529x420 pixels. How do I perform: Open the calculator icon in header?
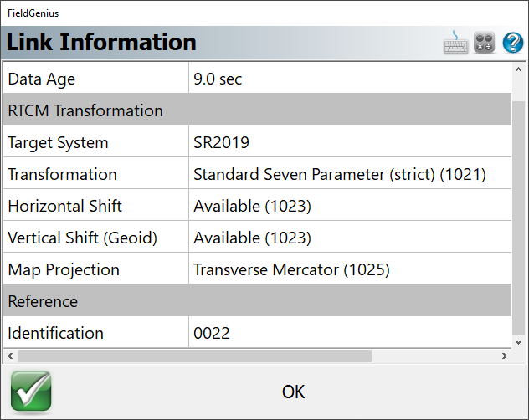[484, 43]
